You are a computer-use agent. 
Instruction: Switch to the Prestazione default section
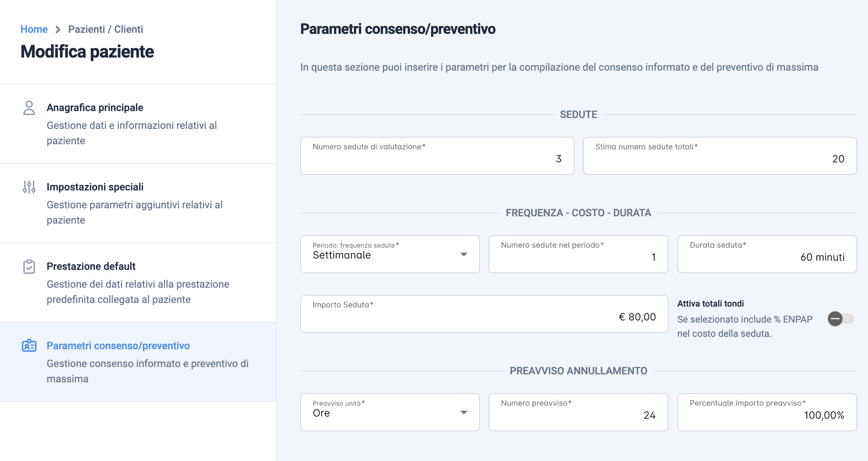point(138,283)
